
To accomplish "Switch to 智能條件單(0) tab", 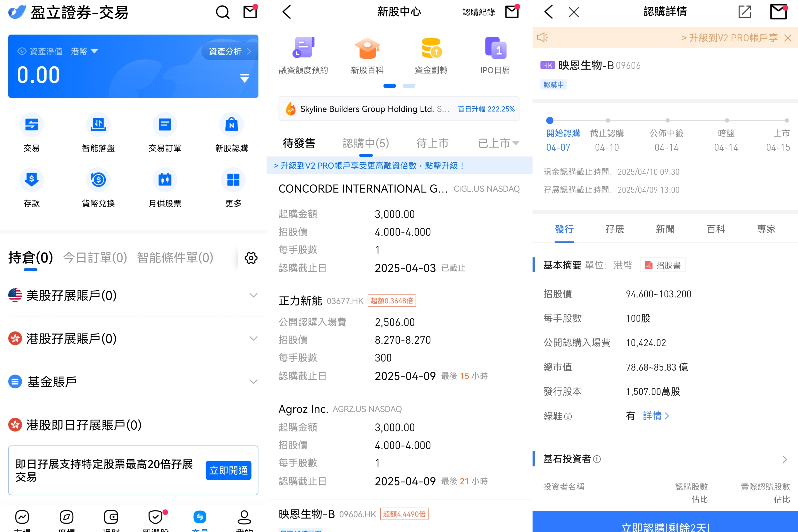I will 175,258.
